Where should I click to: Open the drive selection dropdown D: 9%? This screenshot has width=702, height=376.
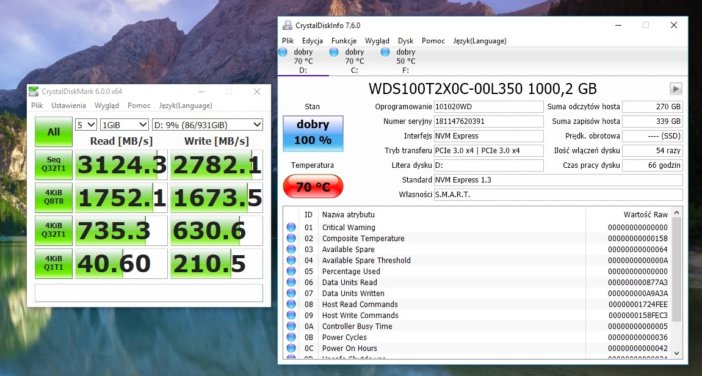tap(207, 124)
